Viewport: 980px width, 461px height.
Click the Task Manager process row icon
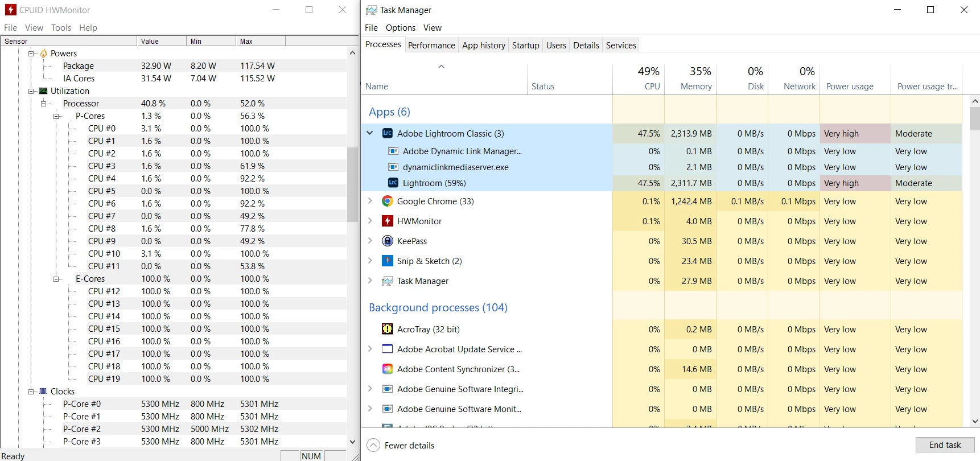388,281
